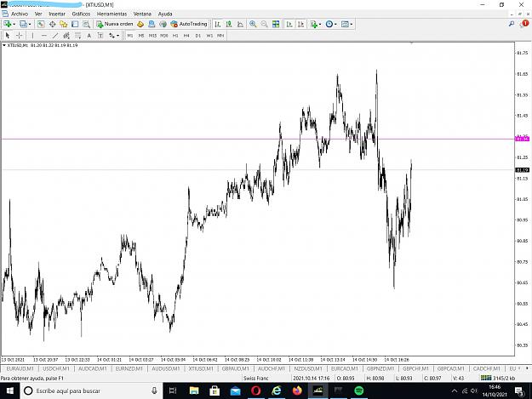Viewport: 532px width, 399px height.
Task: Open the Profiles icon in toolbar
Action: (23, 24)
